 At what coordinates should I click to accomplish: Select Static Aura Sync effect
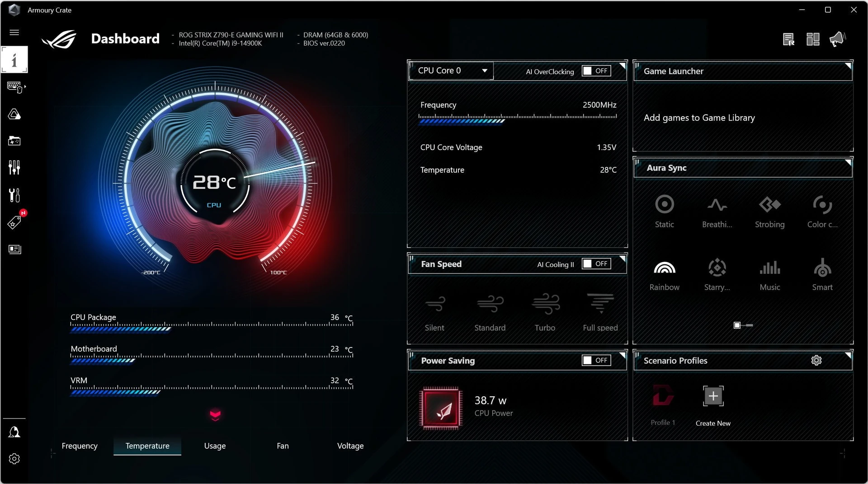(664, 211)
